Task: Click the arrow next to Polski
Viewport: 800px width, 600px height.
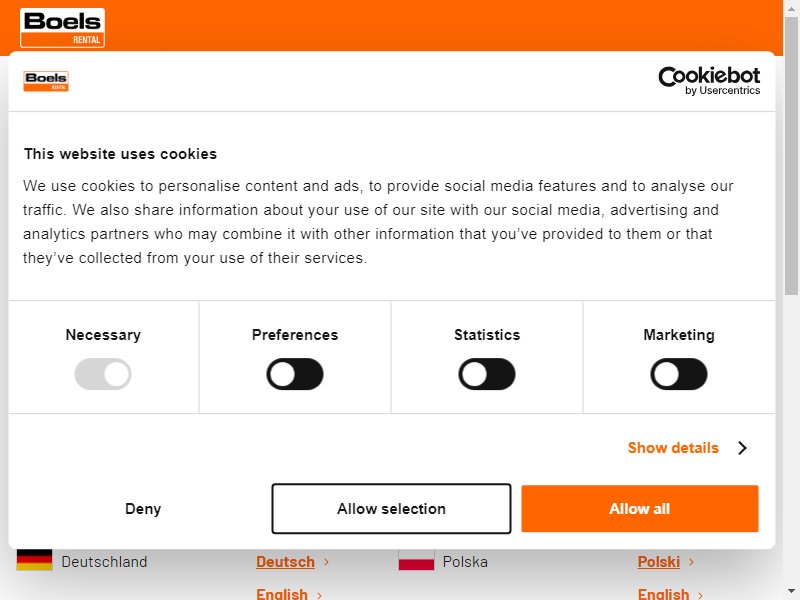Action: pyautogui.click(x=691, y=562)
